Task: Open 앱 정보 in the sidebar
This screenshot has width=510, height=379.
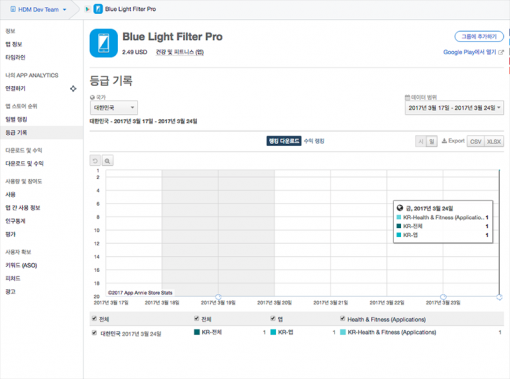Action: click(14, 44)
